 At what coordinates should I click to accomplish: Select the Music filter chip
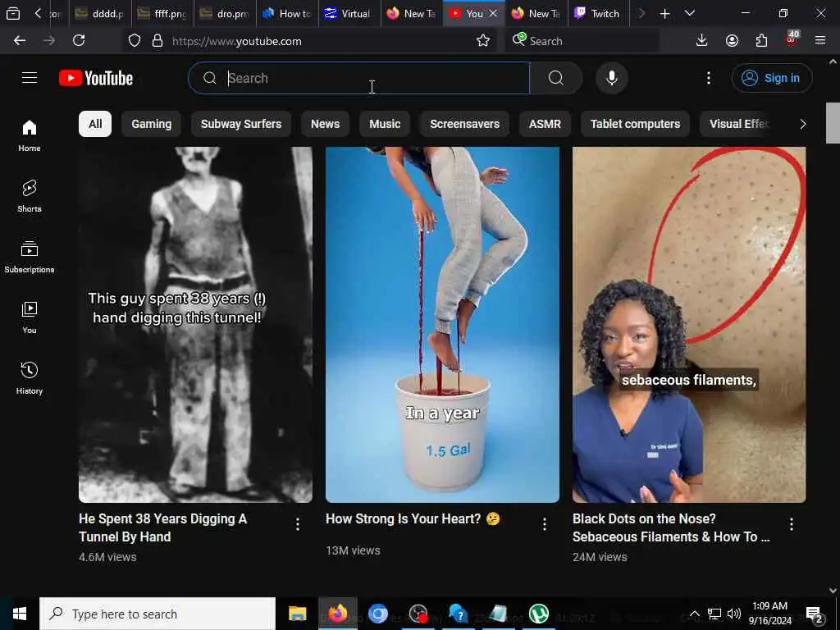385,124
